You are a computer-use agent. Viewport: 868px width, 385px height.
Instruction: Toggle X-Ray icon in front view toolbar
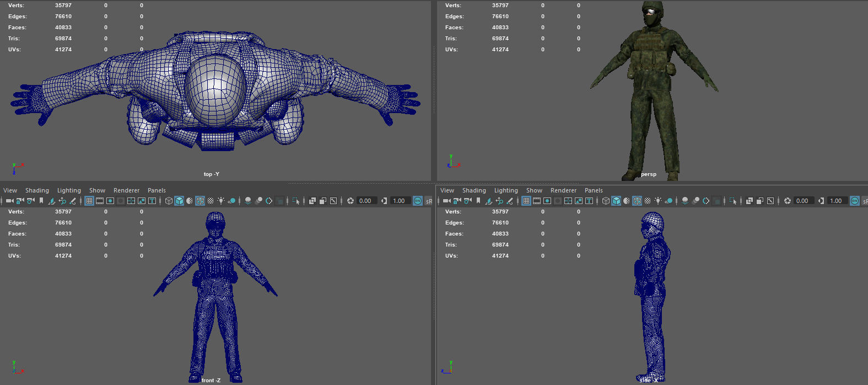[x=312, y=201]
